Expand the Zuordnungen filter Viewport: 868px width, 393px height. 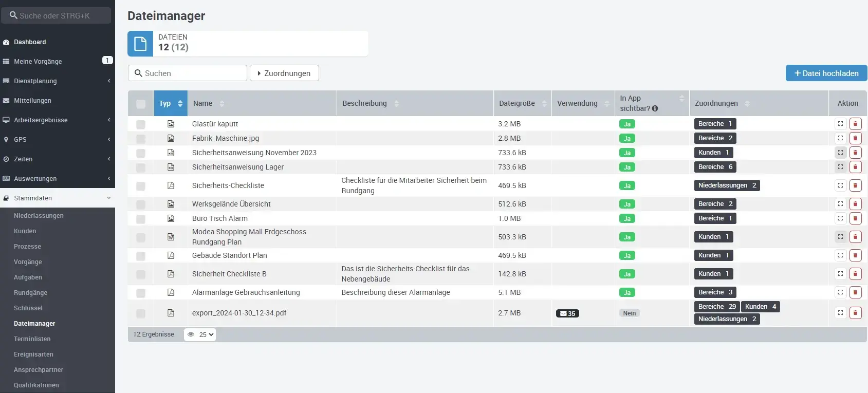tap(284, 73)
